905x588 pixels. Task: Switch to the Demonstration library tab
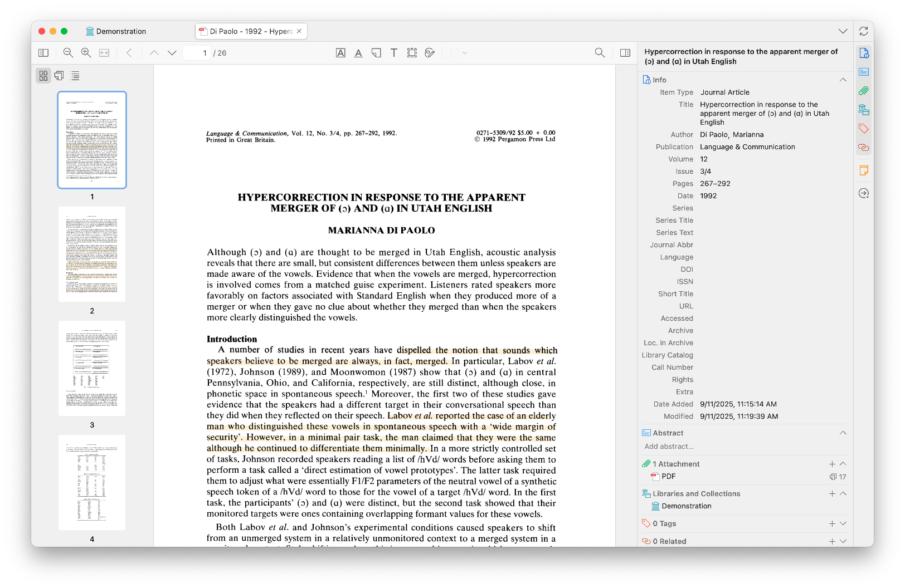coord(116,31)
